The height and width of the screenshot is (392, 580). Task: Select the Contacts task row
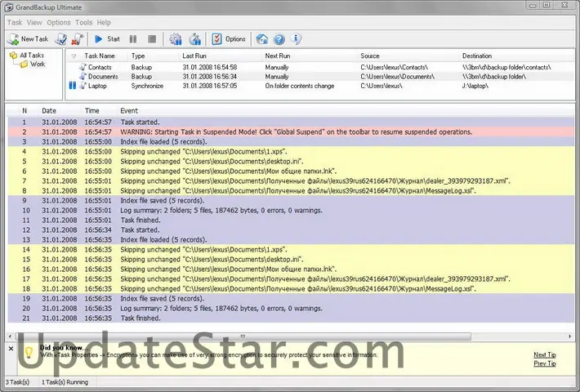click(320, 67)
